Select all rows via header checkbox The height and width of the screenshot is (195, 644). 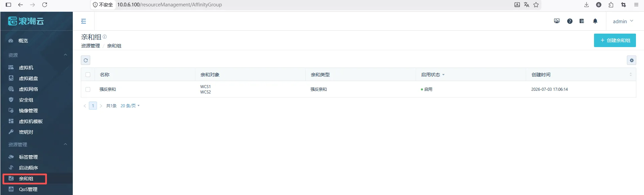[x=88, y=75]
